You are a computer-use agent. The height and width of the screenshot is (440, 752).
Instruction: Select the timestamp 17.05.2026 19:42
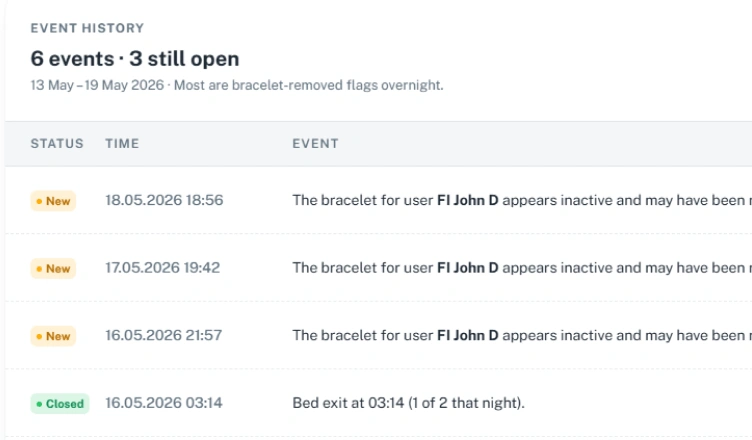click(x=163, y=268)
